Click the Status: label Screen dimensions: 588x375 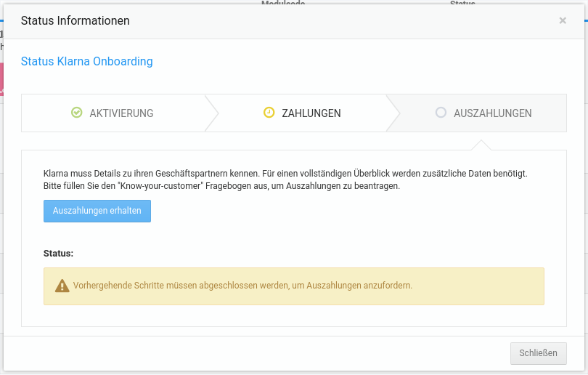pos(58,254)
